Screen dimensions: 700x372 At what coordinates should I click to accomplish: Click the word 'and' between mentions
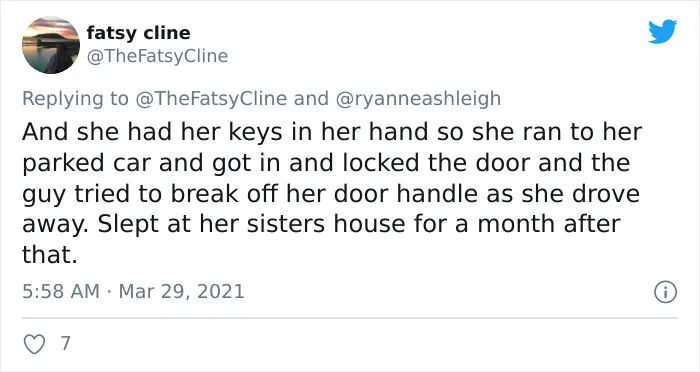click(311, 98)
